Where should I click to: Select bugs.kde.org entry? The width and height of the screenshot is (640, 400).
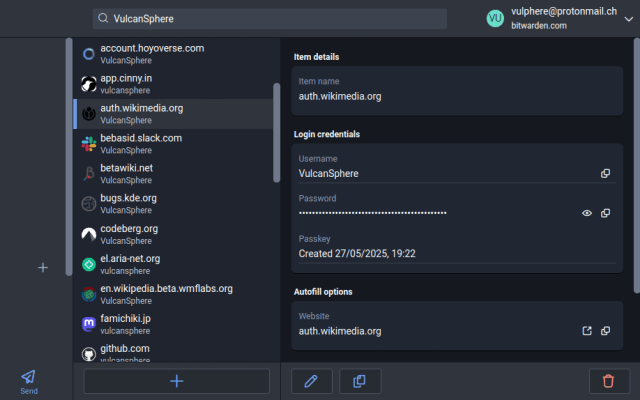(x=173, y=204)
